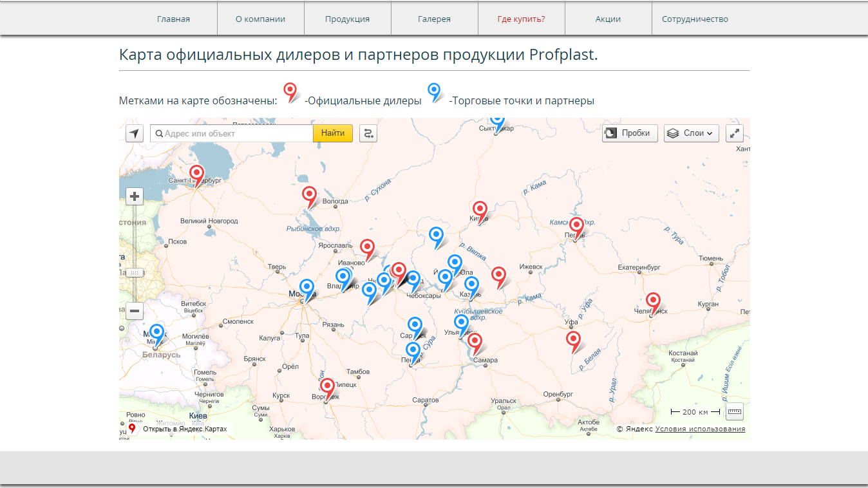The width and height of the screenshot is (868, 488).
Task: Click the blue marker at Пенза
Action: pos(413,352)
